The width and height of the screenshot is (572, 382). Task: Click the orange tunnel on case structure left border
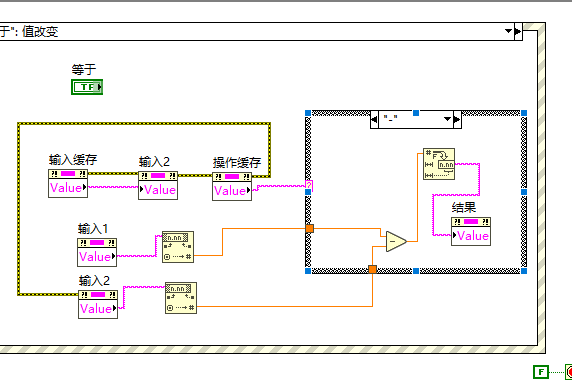click(x=309, y=228)
